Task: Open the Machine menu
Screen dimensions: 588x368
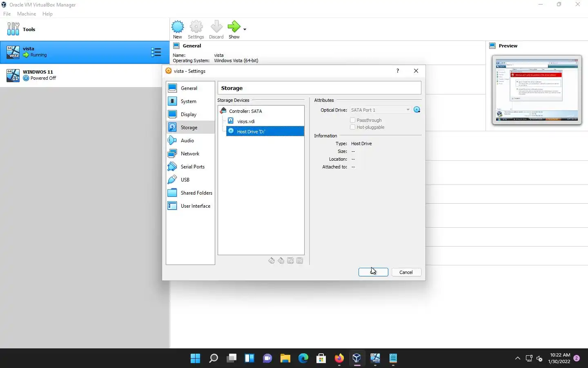Action: click(27, 13)
